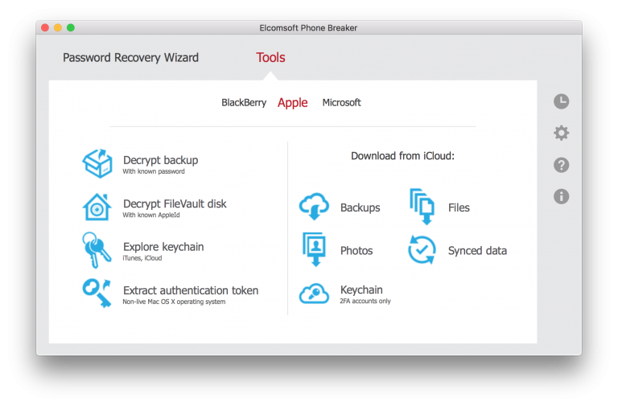Open history via the clock icon
This screenshot has height=407, width=618.
click(x=561, y=102)
